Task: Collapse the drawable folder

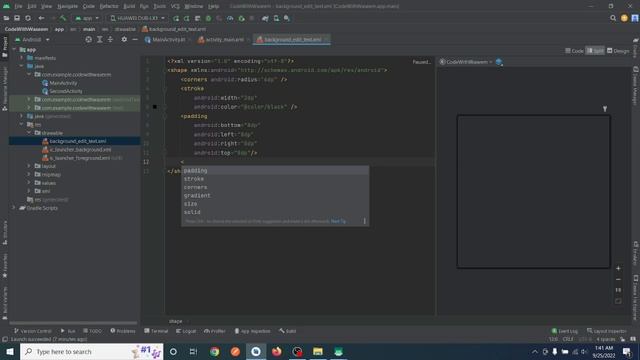Action: pos(29,133)
